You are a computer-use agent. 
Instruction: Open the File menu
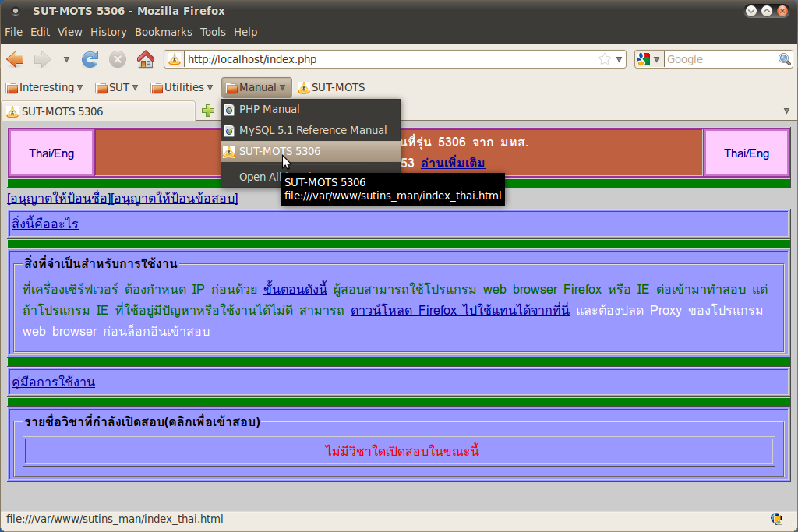click(x=13, y=32)
